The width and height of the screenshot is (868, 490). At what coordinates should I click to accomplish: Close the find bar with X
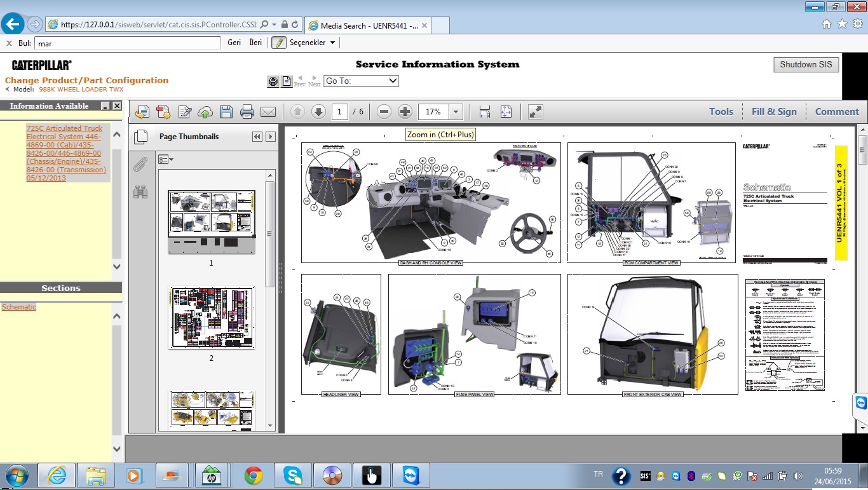tap(9, 43)
